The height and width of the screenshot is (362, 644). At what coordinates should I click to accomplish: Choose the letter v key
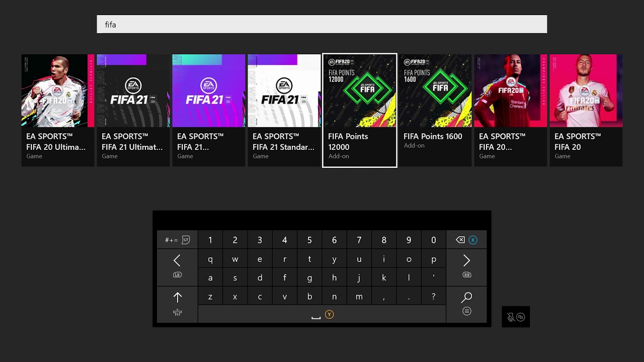[x=285, y=297]
